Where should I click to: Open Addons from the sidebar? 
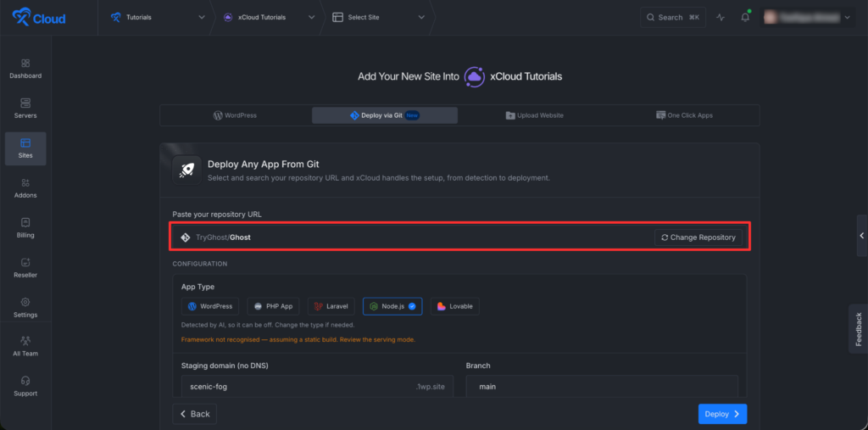25,188
